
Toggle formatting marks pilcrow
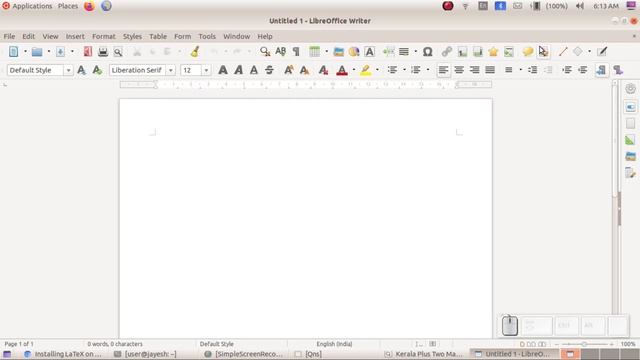(296, 51)
